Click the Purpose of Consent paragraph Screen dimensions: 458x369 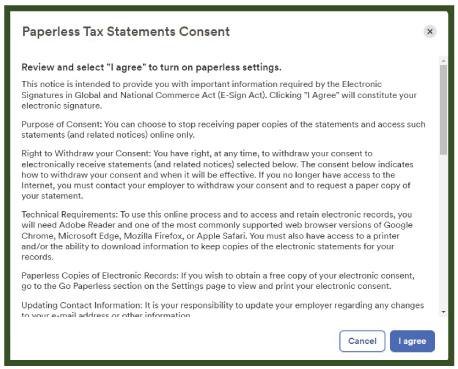tap(223, 130)
